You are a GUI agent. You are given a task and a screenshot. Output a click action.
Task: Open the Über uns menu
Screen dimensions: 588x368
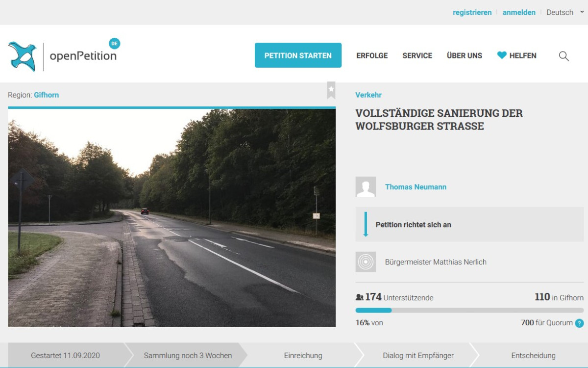click(x=464, y=55)
